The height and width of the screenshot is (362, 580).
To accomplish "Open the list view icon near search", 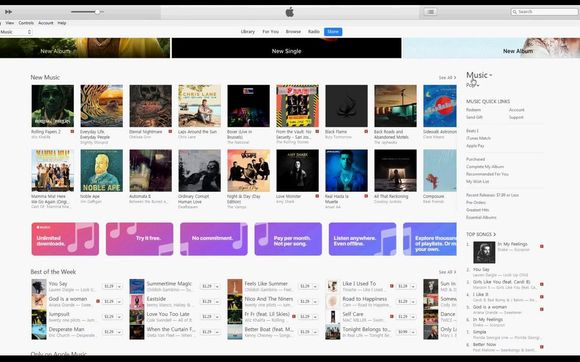I will pos(431,12).
